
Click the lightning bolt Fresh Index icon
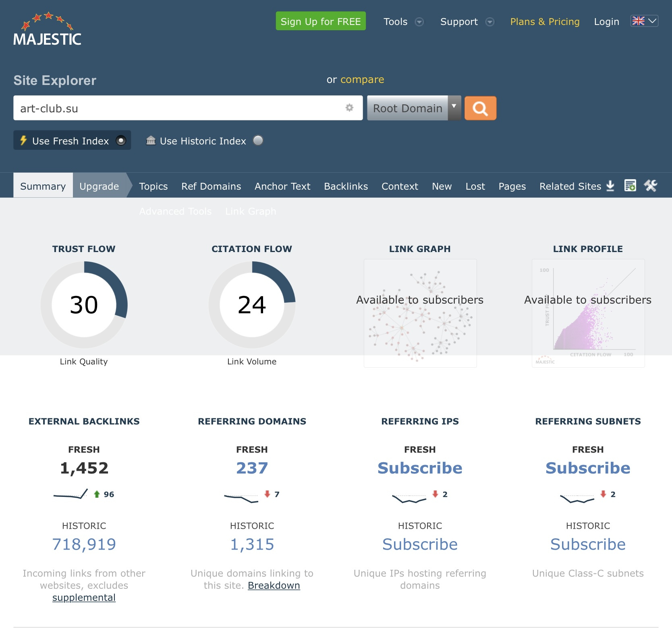coord(23,140)
